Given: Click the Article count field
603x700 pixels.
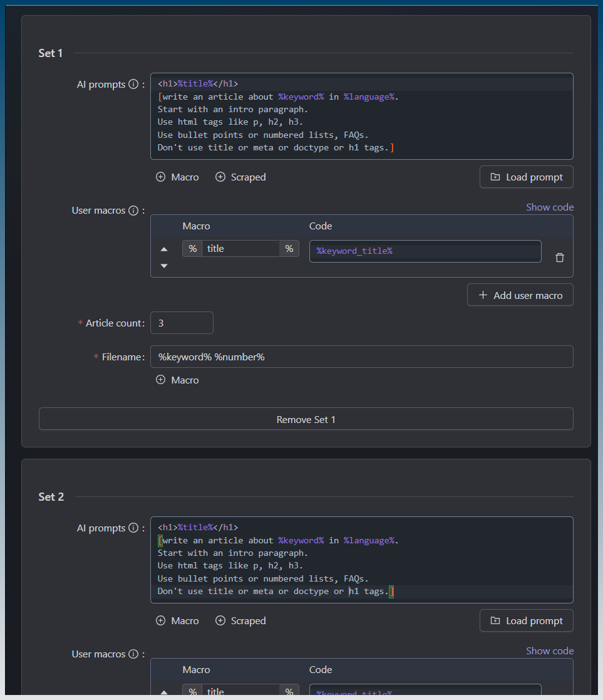Looking at the screenshot, I should 182,323.
